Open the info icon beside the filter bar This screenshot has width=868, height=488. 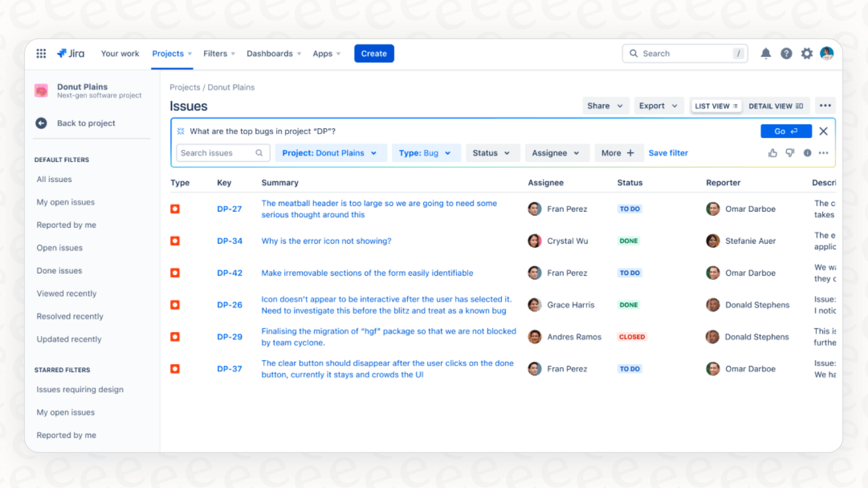807,153
